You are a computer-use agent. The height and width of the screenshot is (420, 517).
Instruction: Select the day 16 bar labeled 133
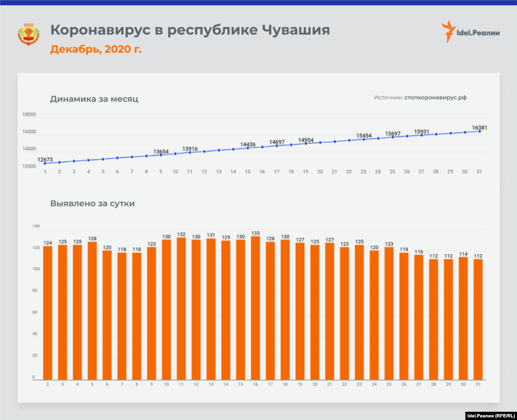click(255, 308)
